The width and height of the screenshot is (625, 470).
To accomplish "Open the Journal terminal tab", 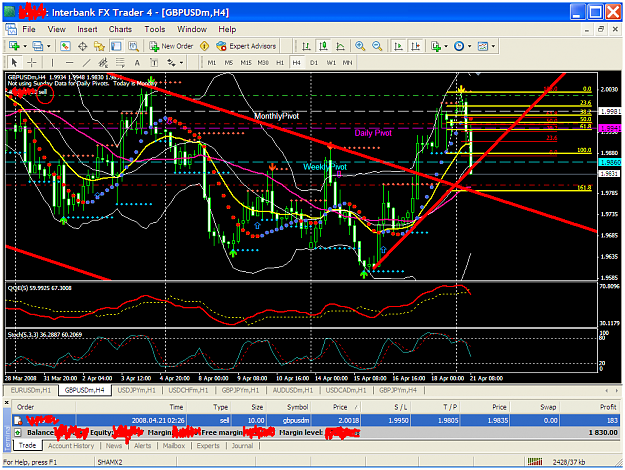I will tap(242, 446).
